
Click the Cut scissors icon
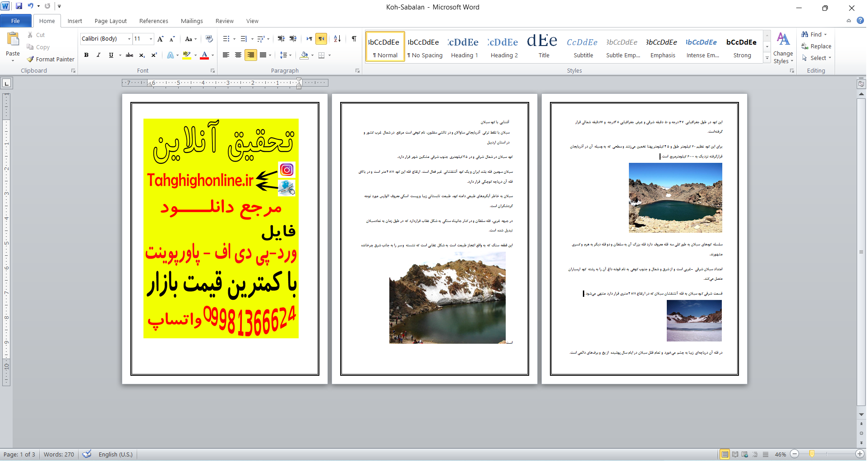[30, 35]
